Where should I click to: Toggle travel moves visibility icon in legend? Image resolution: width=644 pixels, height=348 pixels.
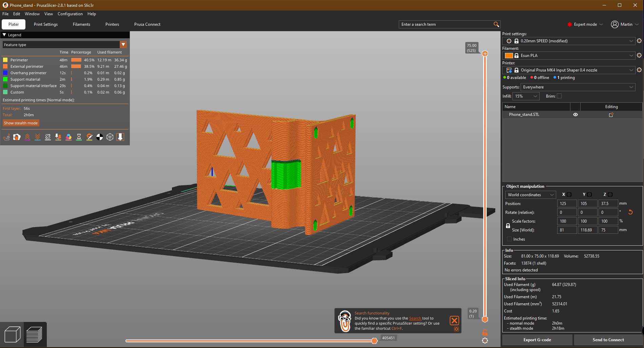(6, 137)
